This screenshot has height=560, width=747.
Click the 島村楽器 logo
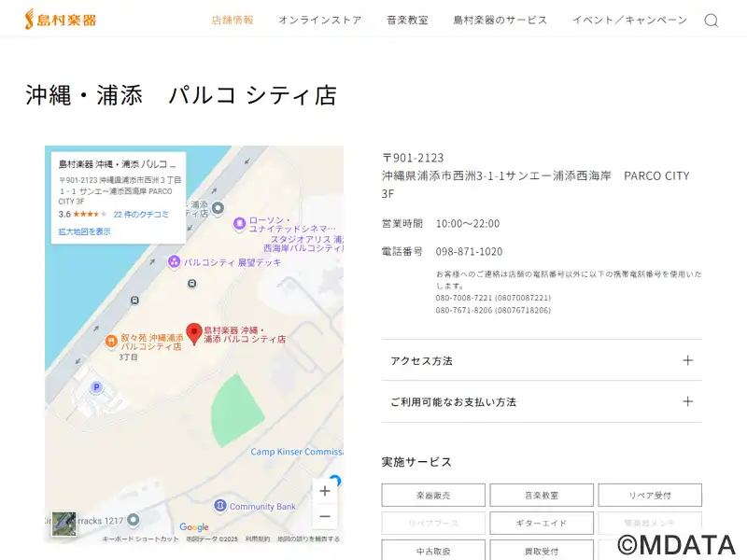pos(61,19)
